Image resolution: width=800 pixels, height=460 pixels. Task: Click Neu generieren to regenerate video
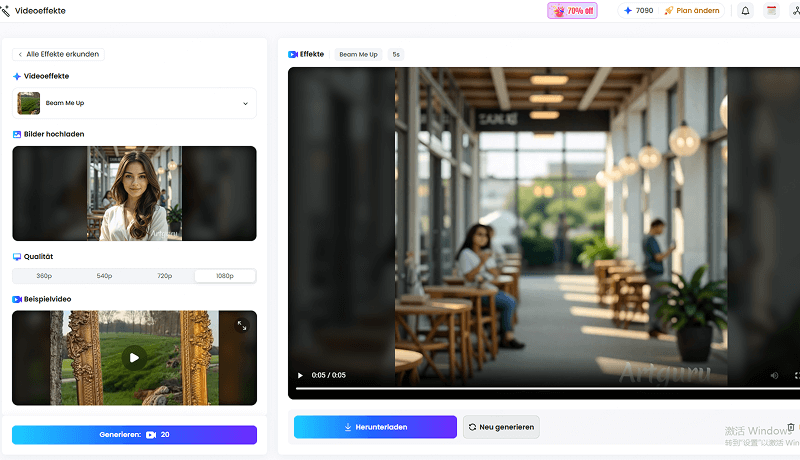[501, 427]
